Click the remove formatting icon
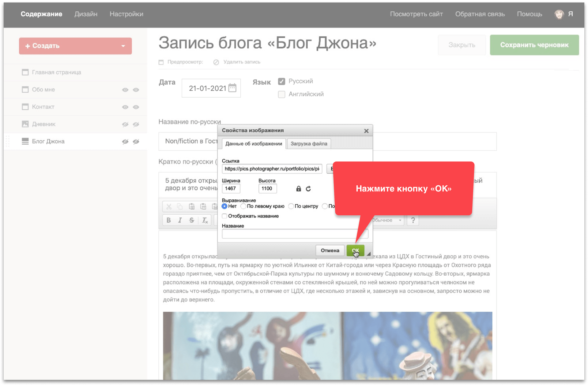The height and width of the screenshot is (386, 588). (x=205, y=220)
